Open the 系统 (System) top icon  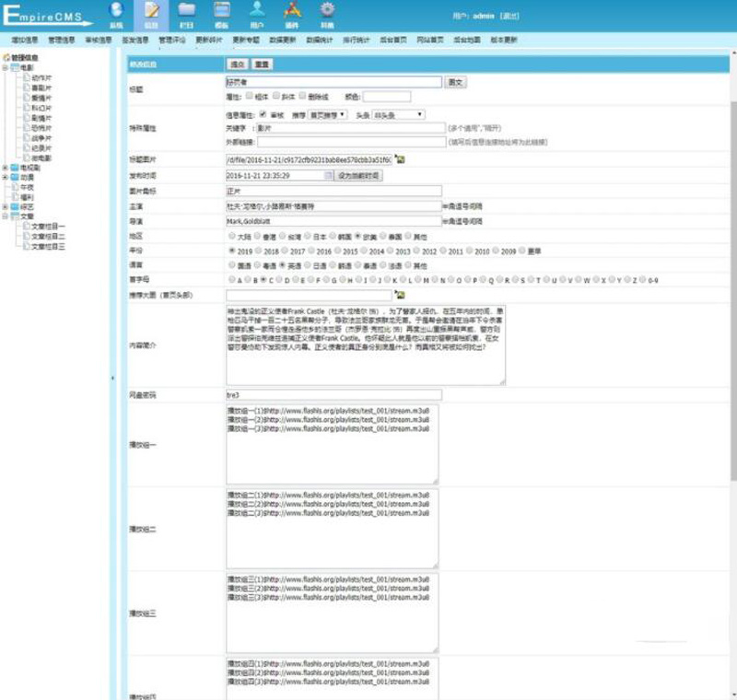[x=116, y=13]
